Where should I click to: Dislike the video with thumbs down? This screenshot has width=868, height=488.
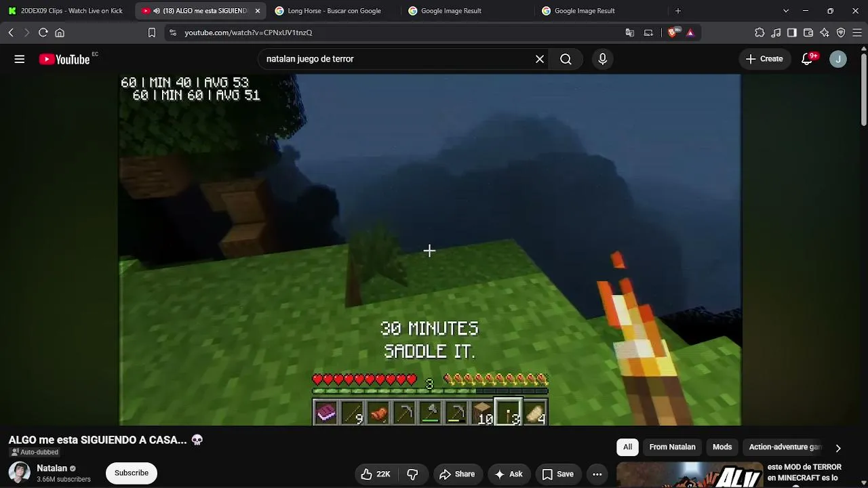(412, 474)
